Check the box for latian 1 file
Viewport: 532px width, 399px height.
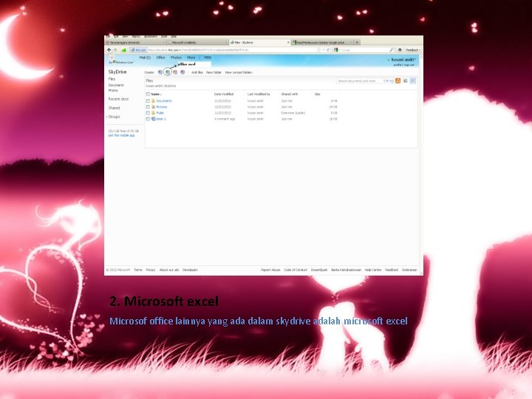pos(148,119)
